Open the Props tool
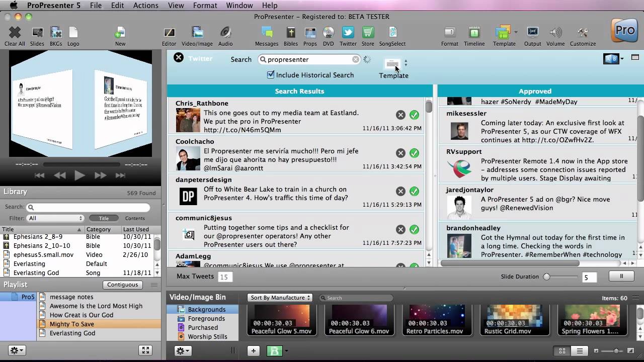Viewport: 644px width, 362px height. (310, 33)
